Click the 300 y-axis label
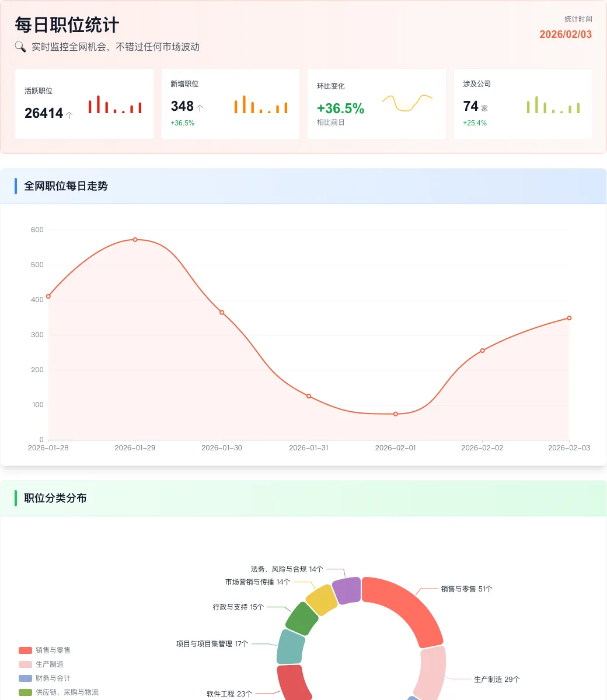The image size is (607, 700). pos(37,335)
